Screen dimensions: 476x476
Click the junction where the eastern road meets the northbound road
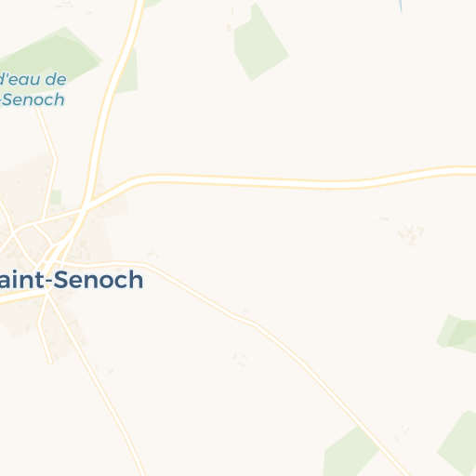tap(86, 207)
